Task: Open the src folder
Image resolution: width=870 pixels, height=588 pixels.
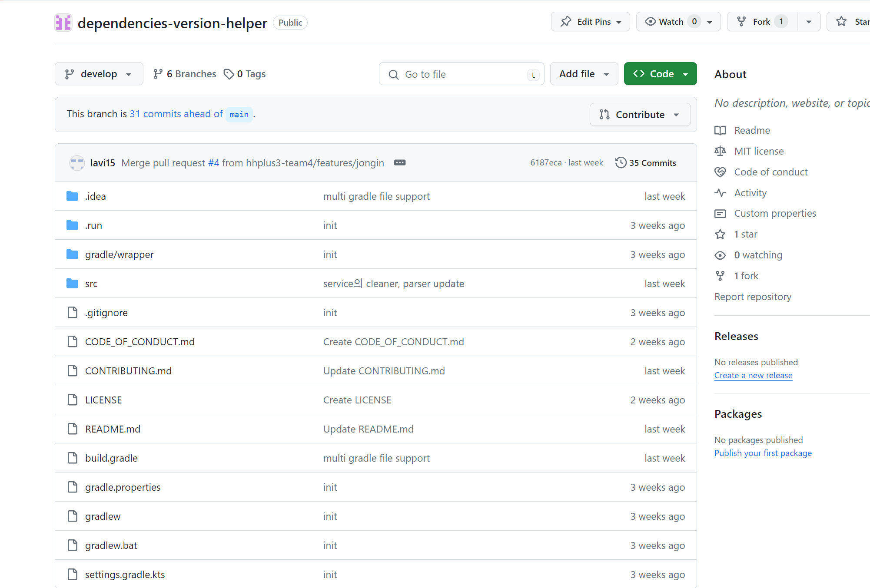Action: 91,284
